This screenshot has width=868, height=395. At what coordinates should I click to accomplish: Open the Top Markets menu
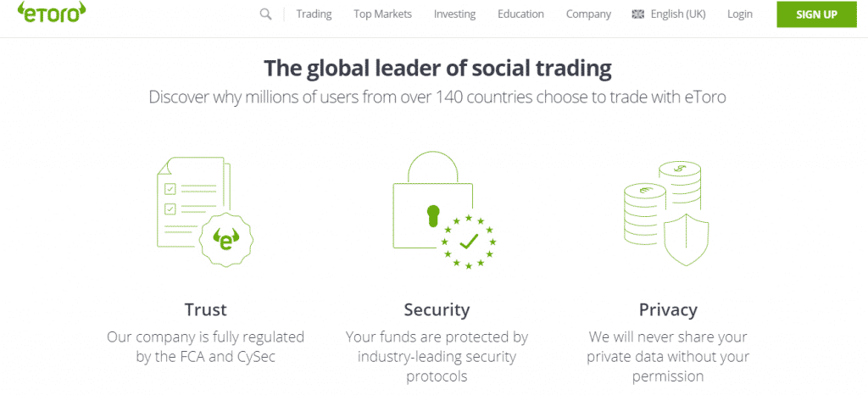[x=382, y=14]
